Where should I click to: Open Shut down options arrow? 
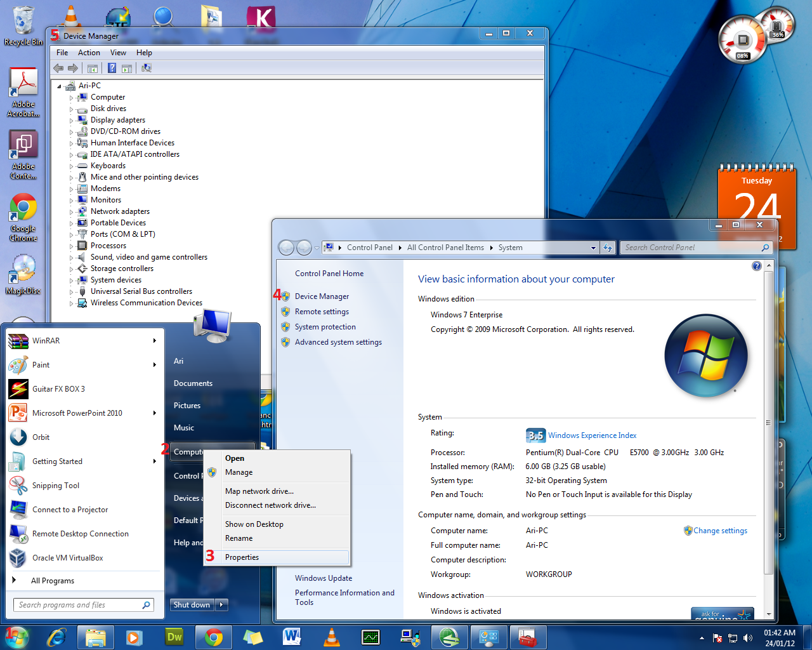[222, 605]
